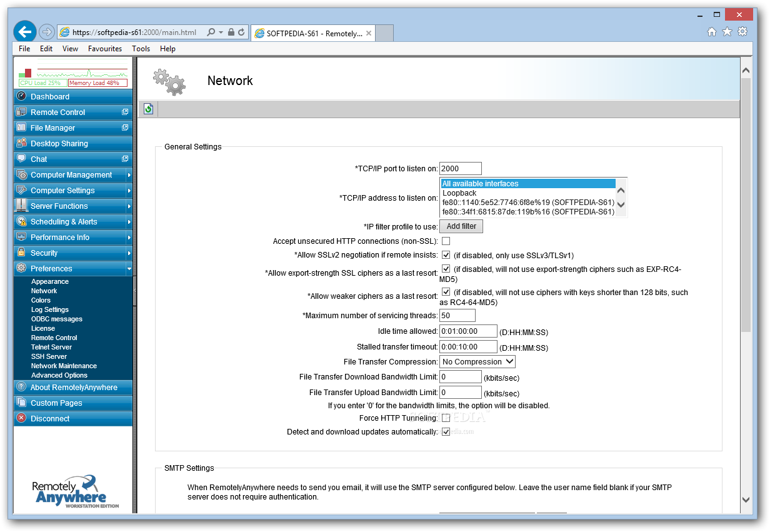The width and height of the screenshot is (770, 532).
Task: Click the address bar padlock icon
Action: pyautogui.click(x=231, y=32)
